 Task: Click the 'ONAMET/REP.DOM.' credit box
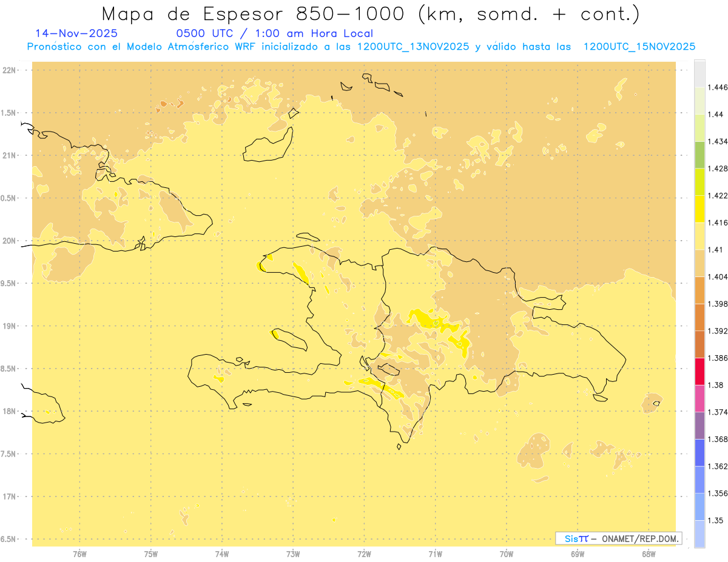tap(618, 538)
